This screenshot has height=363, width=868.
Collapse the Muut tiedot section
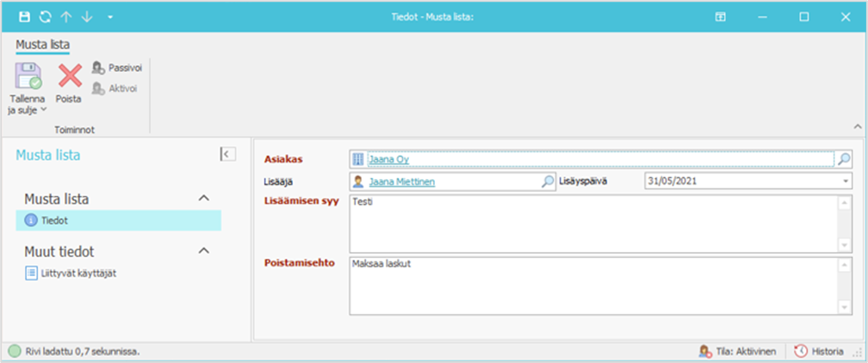[x=204, y=251]
